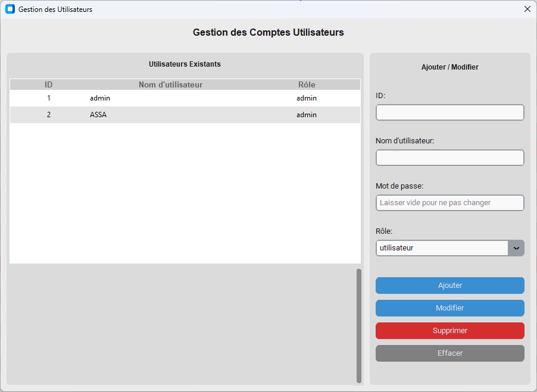Viewport: 537px width, 392px height.
Task: Open the Rôle dropdown arrow
Action: pos(516,248)
